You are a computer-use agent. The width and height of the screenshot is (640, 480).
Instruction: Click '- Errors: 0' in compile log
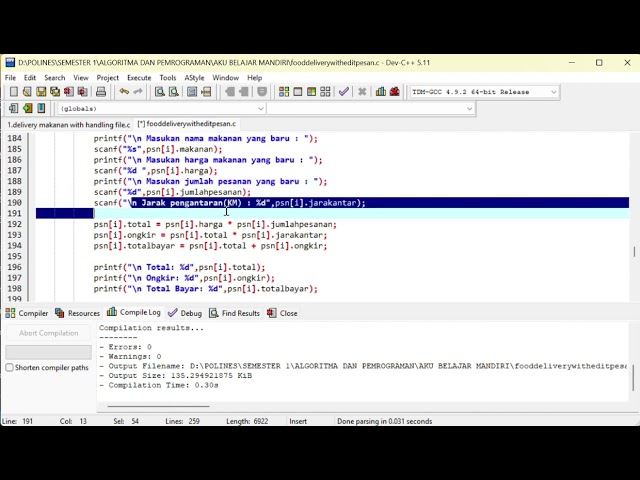pyautogui.click(x=125, y=347)
